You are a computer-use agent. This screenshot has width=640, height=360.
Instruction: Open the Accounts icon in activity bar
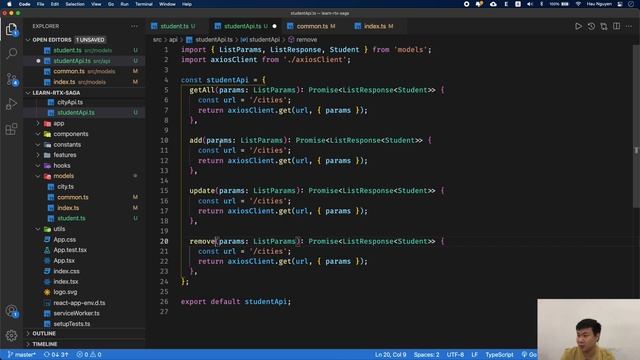11,311
